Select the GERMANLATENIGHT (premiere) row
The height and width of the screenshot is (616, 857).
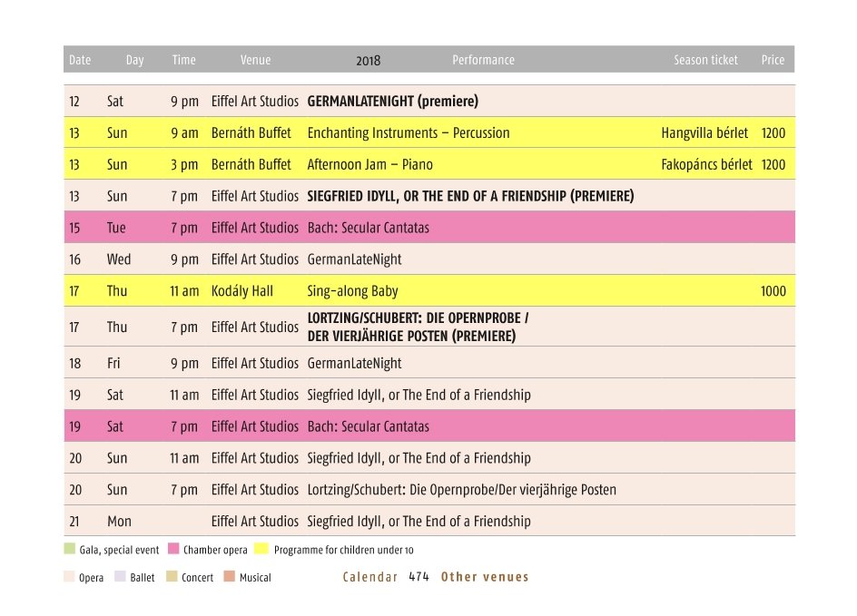(x=429, y=101)
